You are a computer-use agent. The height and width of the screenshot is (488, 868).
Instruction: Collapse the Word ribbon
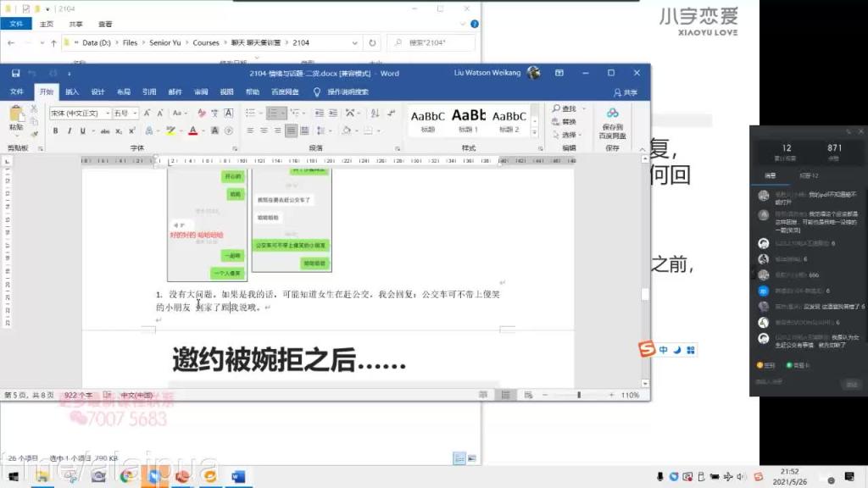tap(643, 149)
